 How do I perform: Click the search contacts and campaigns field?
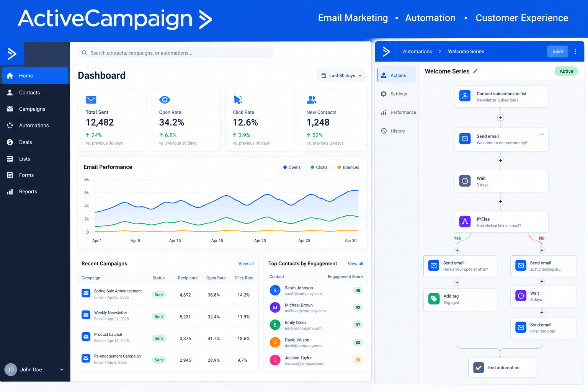pyautogui.click(x=176, y=53)
